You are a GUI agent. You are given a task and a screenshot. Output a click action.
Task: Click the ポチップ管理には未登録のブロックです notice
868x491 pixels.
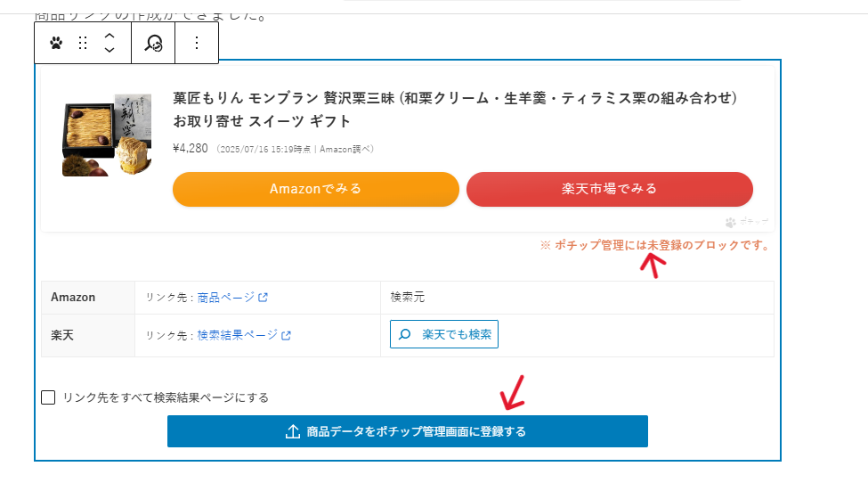655,245
